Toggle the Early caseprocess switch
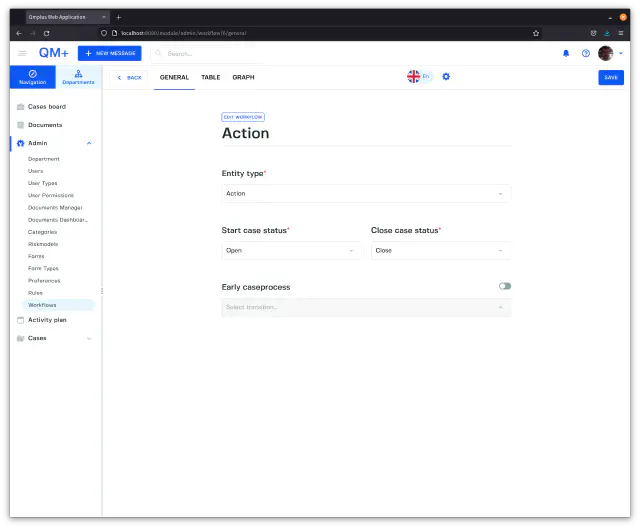The image size is (640, 528). click(x=505, y=286)
